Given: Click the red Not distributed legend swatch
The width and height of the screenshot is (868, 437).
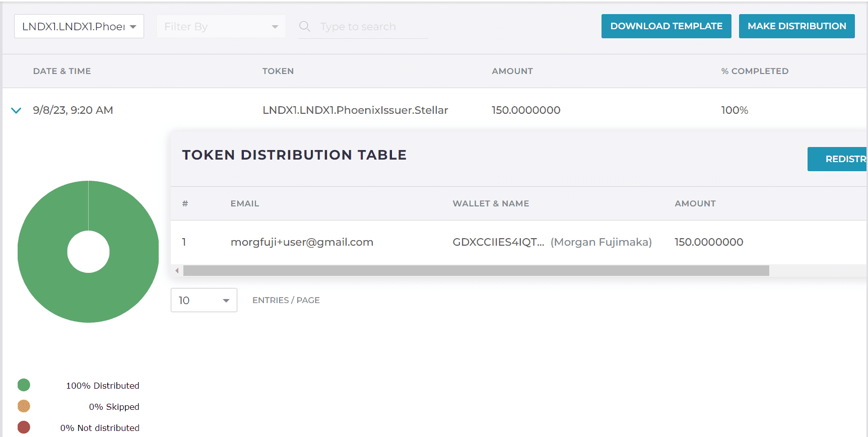Looking at the screenshot, I should pyautogui.click(x=24, y=427).
